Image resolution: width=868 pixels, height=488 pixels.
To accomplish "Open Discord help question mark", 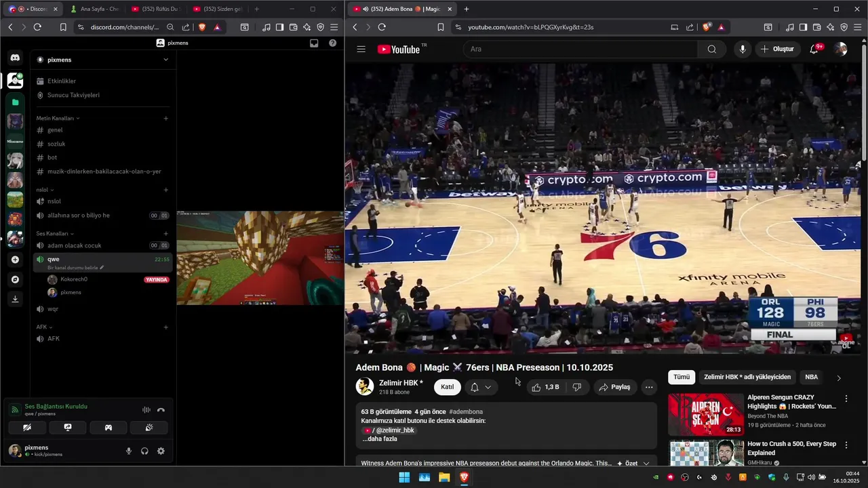I will tap(332, 43).
